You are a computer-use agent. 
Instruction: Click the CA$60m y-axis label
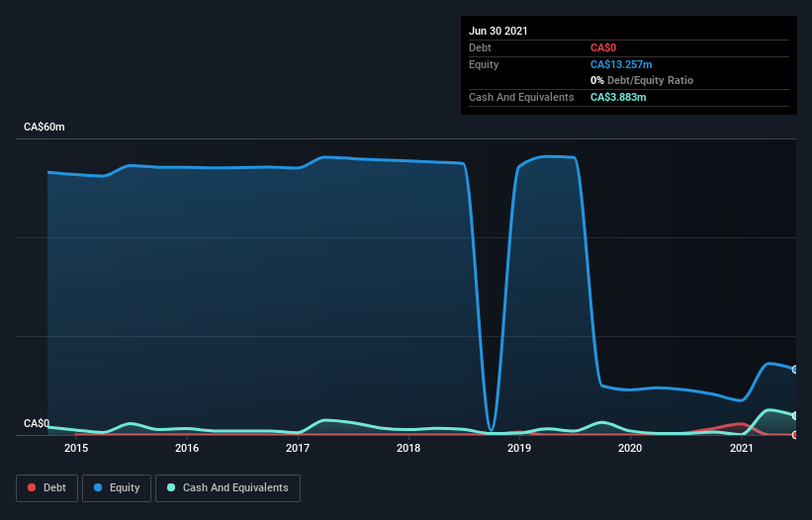45,127
